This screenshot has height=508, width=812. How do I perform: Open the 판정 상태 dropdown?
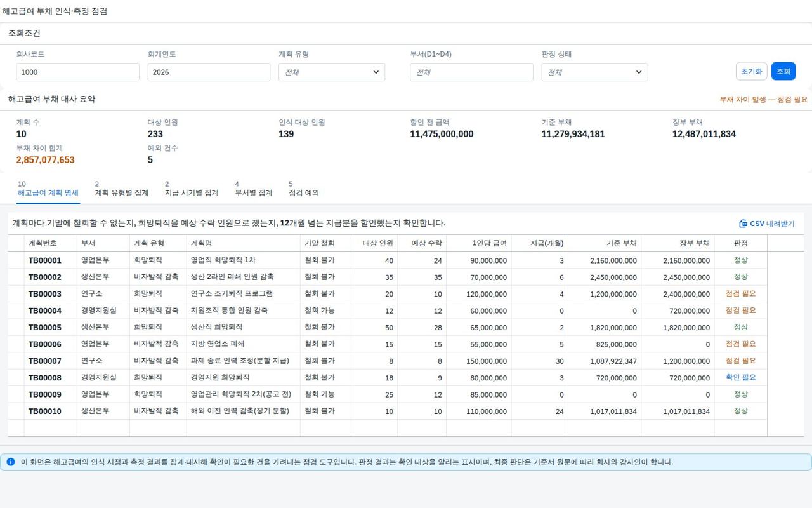(x=594, y=72)
